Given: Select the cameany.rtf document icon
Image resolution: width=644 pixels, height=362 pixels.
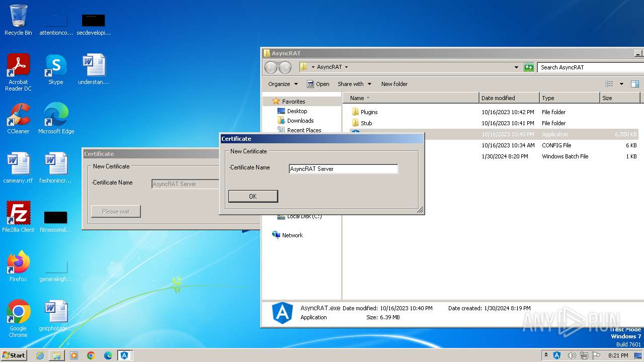Looking at the screenshot, I should [18, 167].
